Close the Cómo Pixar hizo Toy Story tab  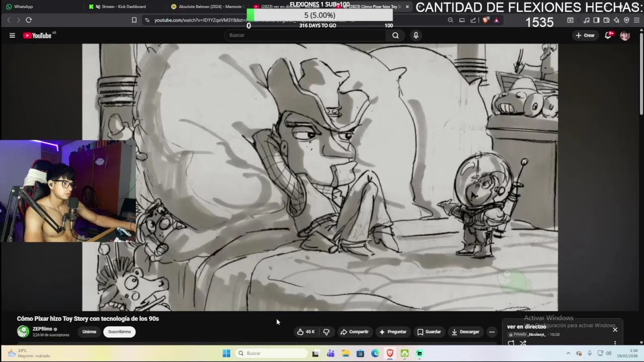[x=407, y=7]
